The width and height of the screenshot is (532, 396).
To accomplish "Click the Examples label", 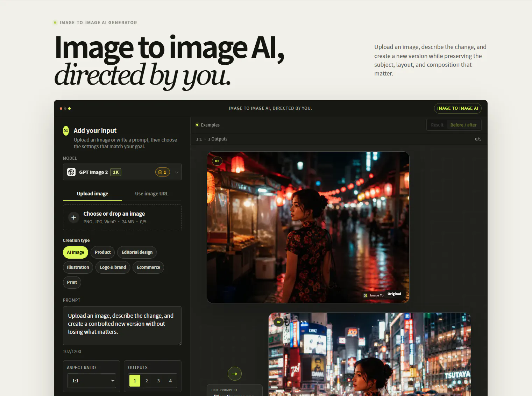I will tap(210, 125).
